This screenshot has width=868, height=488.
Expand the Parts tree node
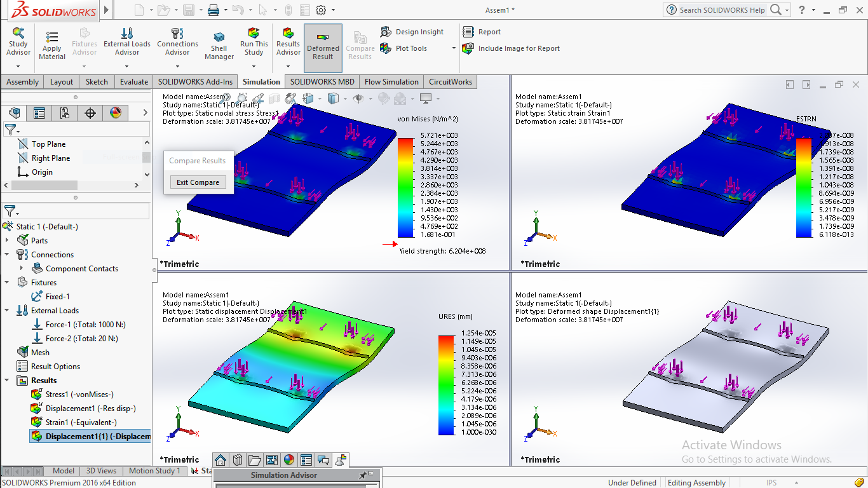[8, 240]
